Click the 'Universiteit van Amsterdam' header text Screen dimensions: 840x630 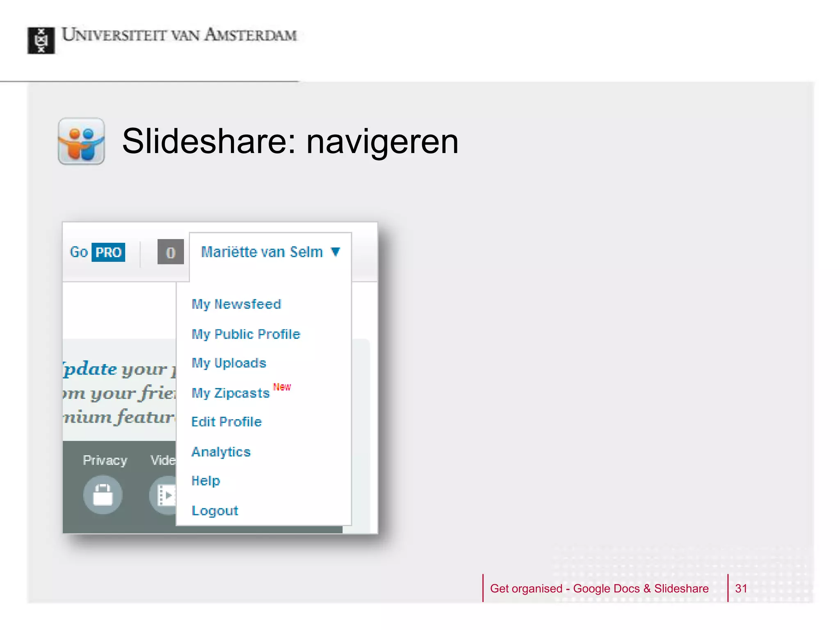coord(179,35)
